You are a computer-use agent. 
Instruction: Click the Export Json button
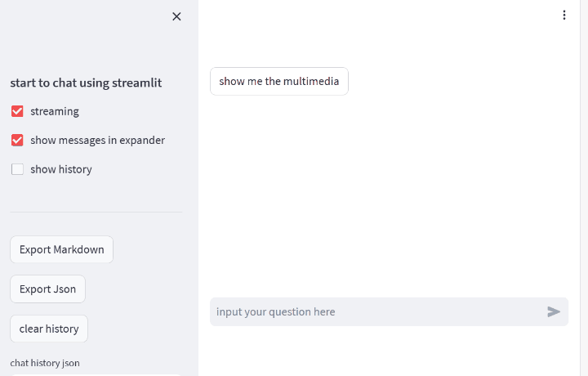(47, 289)
